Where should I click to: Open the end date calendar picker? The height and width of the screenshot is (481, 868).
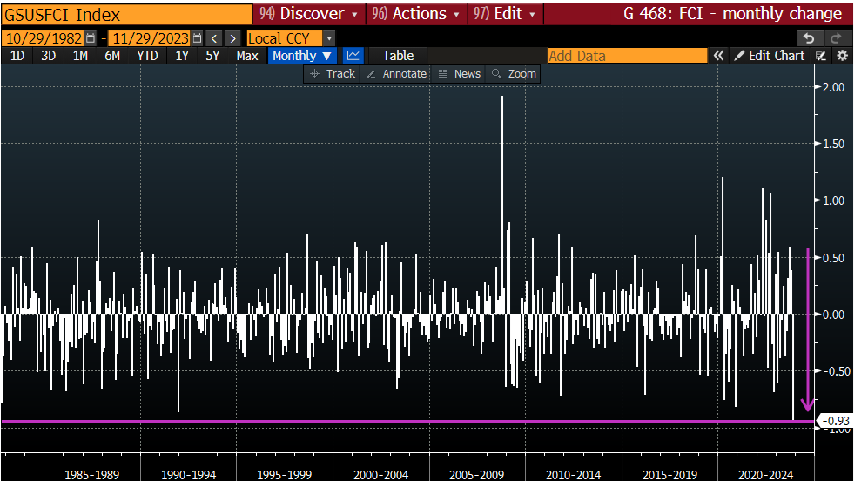tap(197, 38)
